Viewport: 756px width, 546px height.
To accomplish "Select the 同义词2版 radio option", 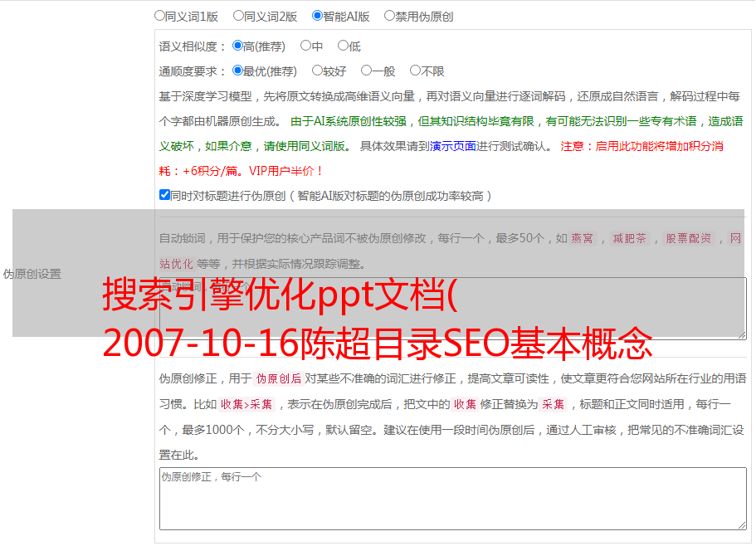I will click(238, 16).
